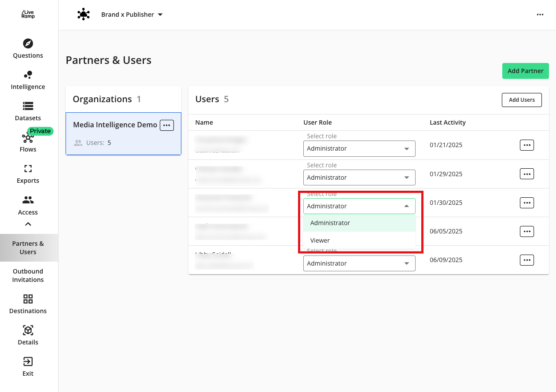The image size is (556, 392).
Task: Open more options for Media Intelligence Demo
Action: 166,126
